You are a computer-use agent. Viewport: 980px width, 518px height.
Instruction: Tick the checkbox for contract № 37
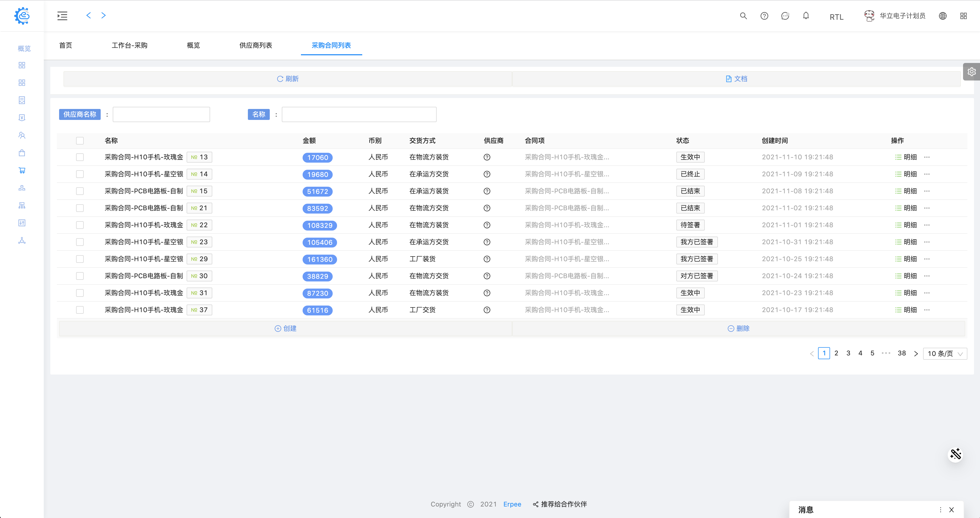(x=80, y=310)
